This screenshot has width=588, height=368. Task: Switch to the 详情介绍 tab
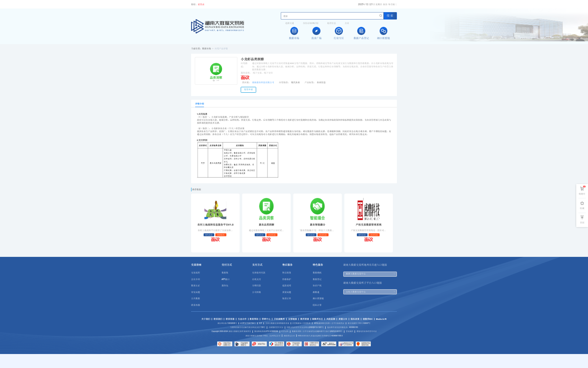(x=200, y=103)
